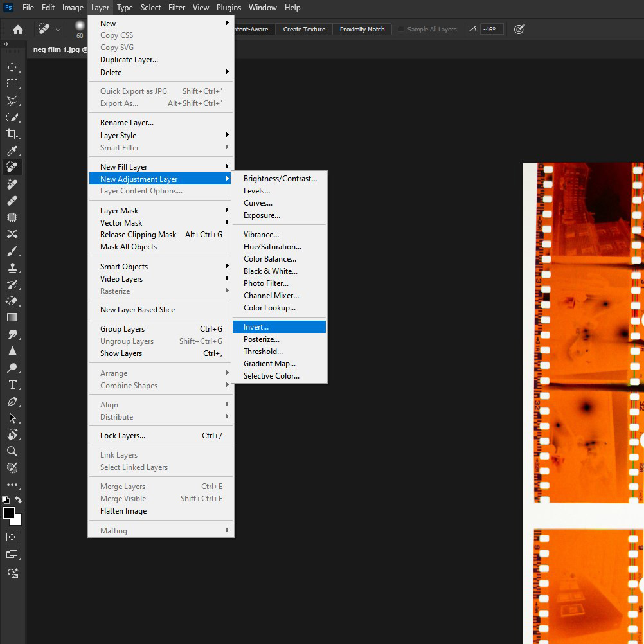
Task: Click Flatten Image menu entry
Action: pos(160,510)
